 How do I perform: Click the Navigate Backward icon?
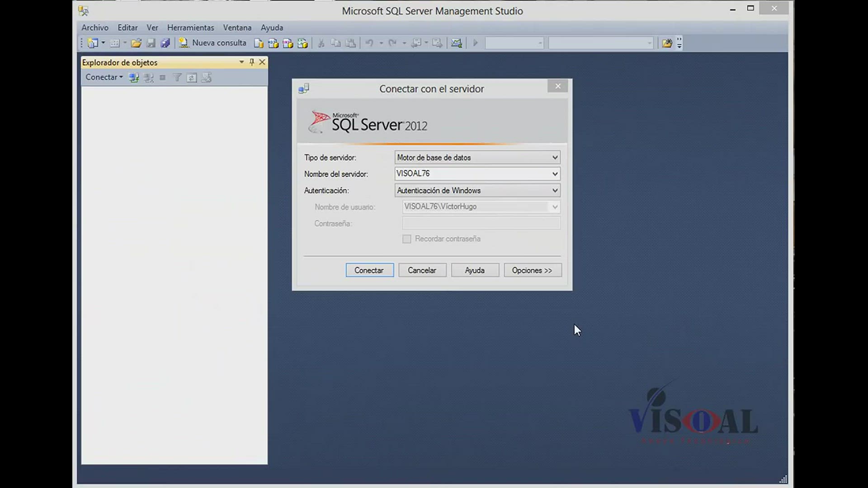click(416, 43)
